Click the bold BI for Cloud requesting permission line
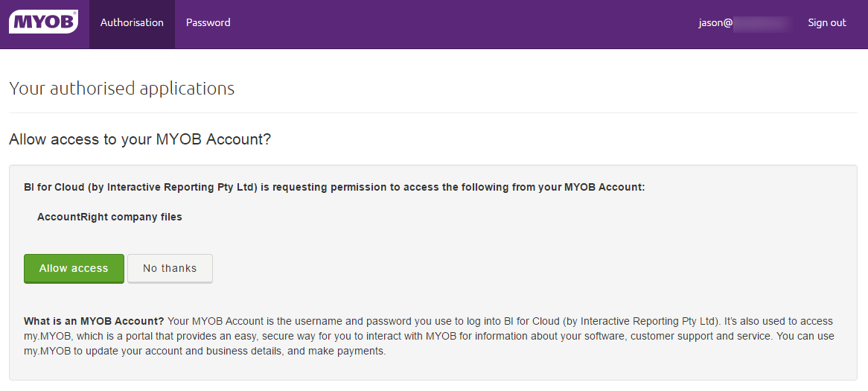Viewport: 868px width, 391px height. [x=334, y=187]
